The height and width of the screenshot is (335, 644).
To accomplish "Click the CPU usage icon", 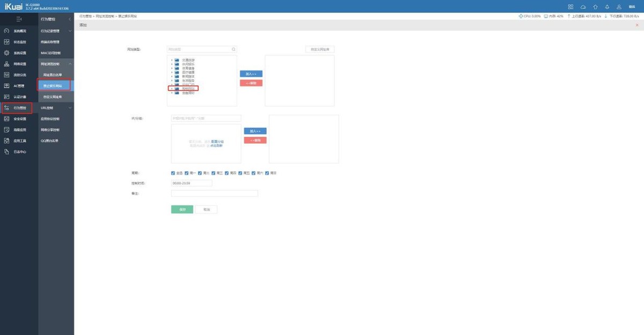I will [521, 16].
